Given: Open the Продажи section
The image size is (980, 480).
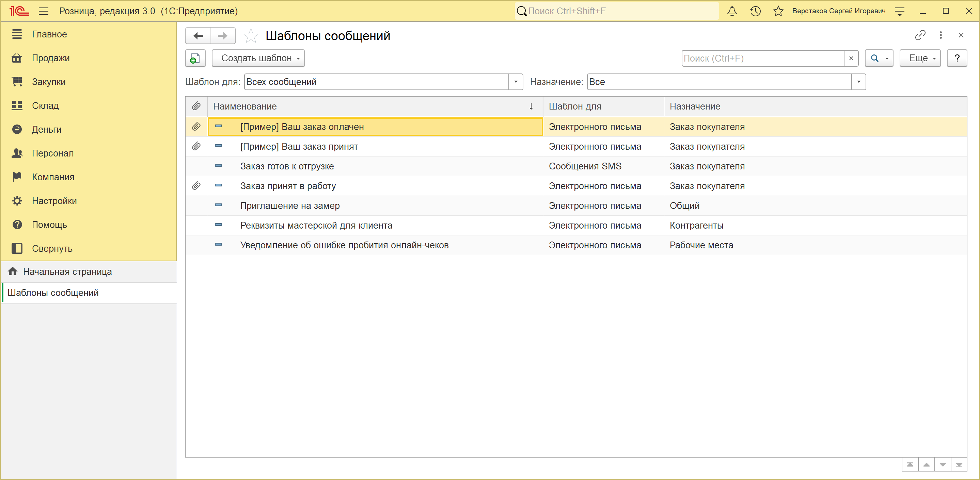Looking at the screenshot, I should [x=89, y=58].
